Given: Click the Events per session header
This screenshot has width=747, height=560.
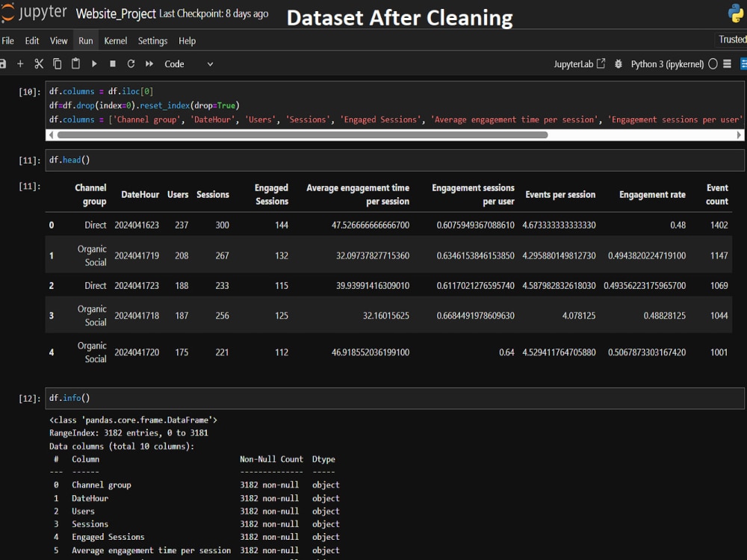Looking at the screenshot, I should coord(560,194).
